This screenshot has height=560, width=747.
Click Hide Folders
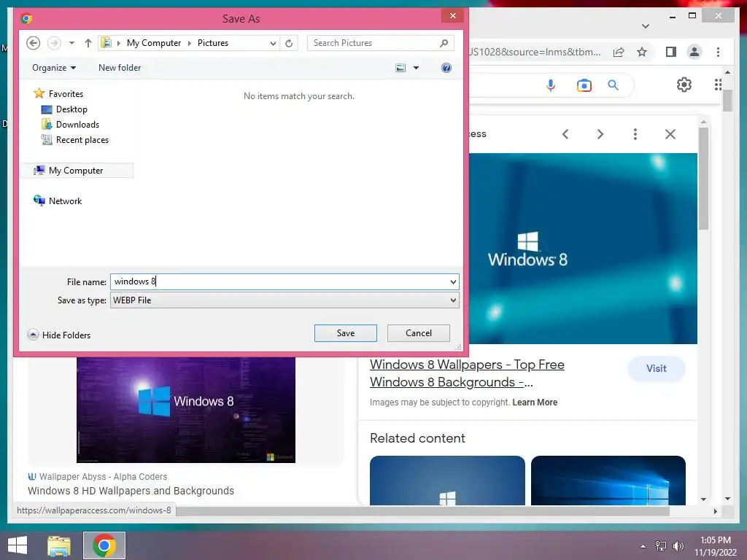click(59, 335)
